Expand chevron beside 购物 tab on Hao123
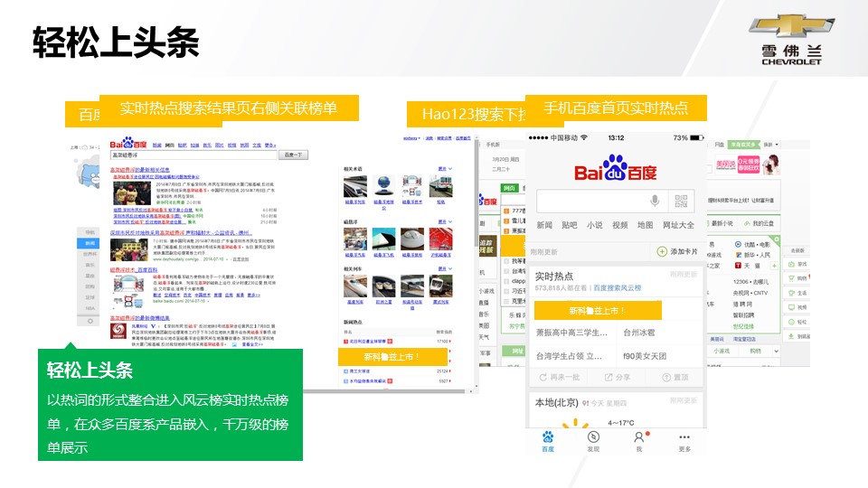Screen dimensions: 868x488 (x=776, y=351)
